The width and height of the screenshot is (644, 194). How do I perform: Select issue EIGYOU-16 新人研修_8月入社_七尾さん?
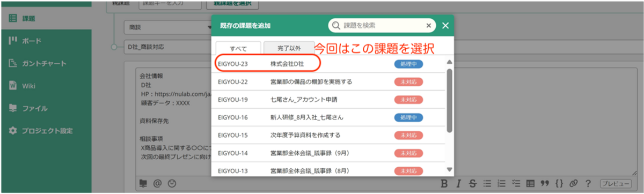(329, 117)
